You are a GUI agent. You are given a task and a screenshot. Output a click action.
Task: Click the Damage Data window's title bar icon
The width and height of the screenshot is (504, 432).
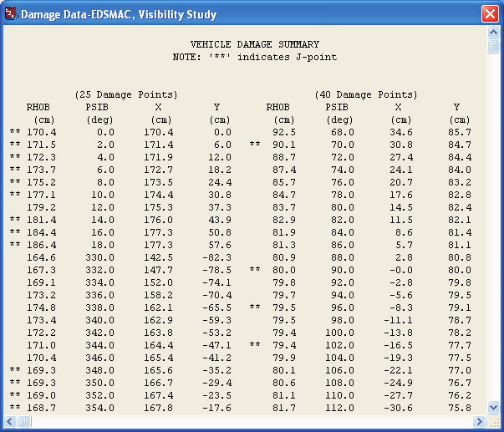tap(11, 14)
